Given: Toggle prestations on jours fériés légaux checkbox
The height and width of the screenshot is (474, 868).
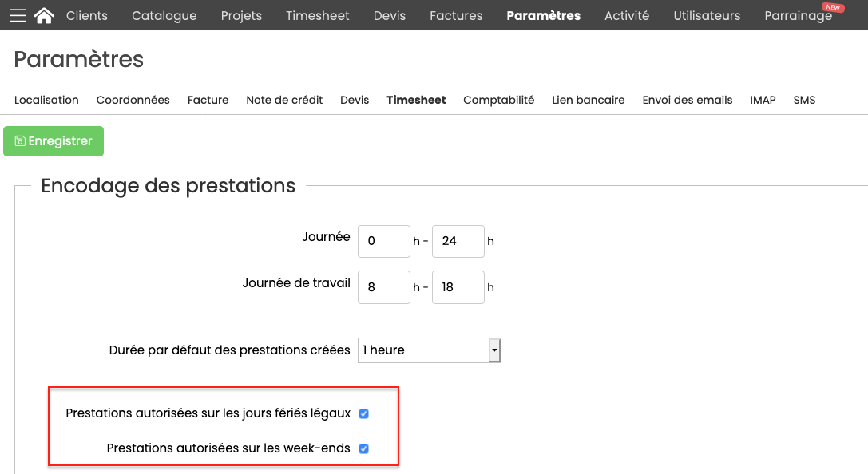Looking at the screenshot, I should pos(363,413).
